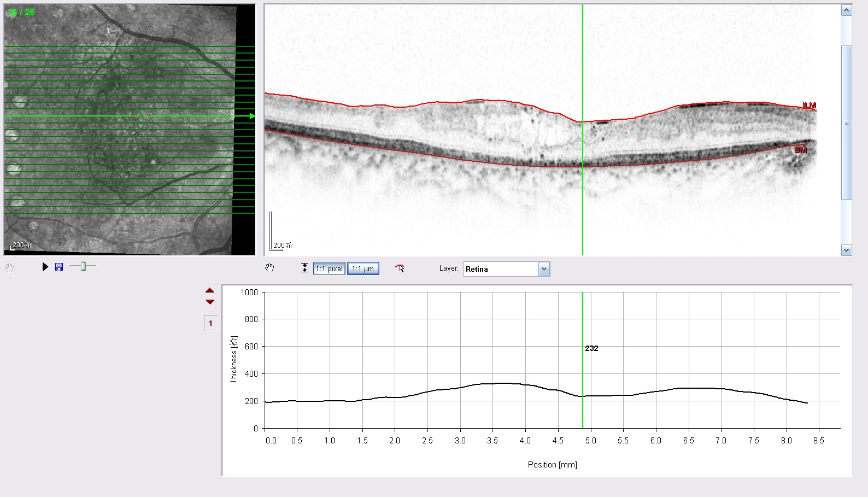
Task: Click the green arrowhead of the active scan line
Action: [x=253, y=116]
